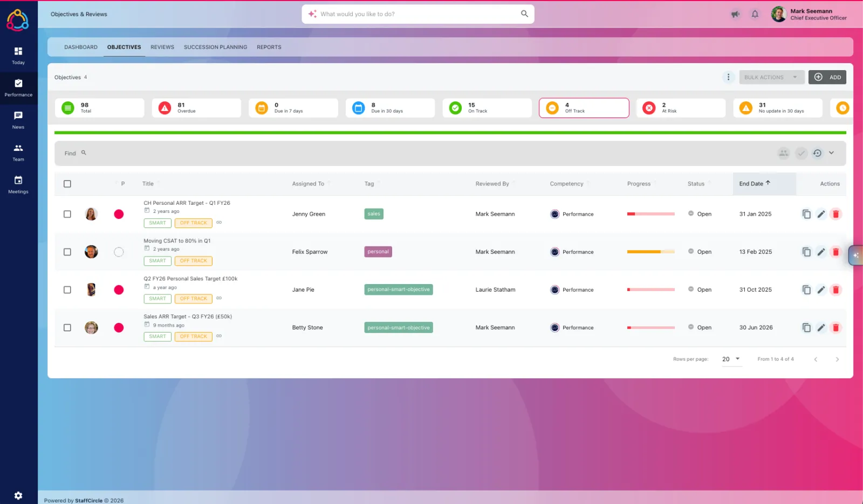Open the News sidebar section
Image resolution: width=863 pixels, height=504 pixels.
tap(18, 120)
